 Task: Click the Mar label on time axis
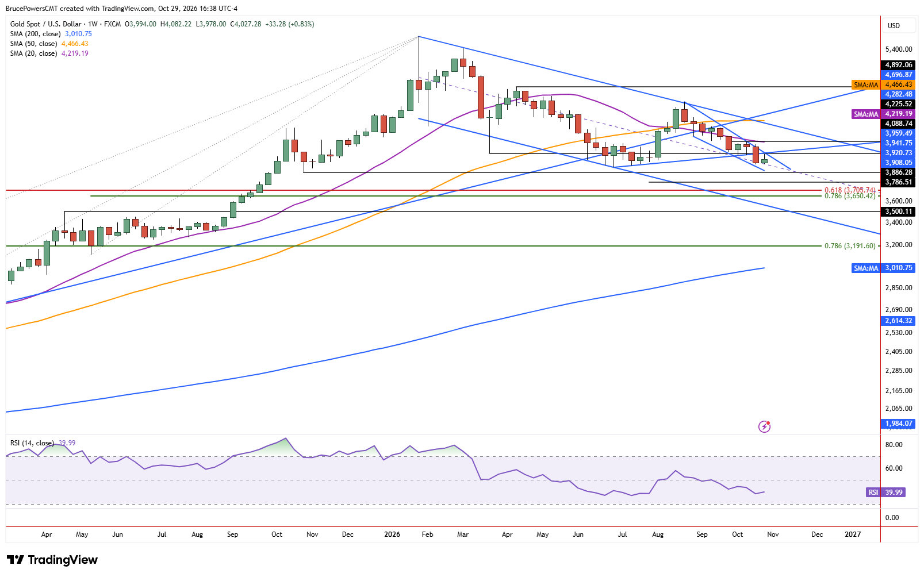tap(463, 535)
